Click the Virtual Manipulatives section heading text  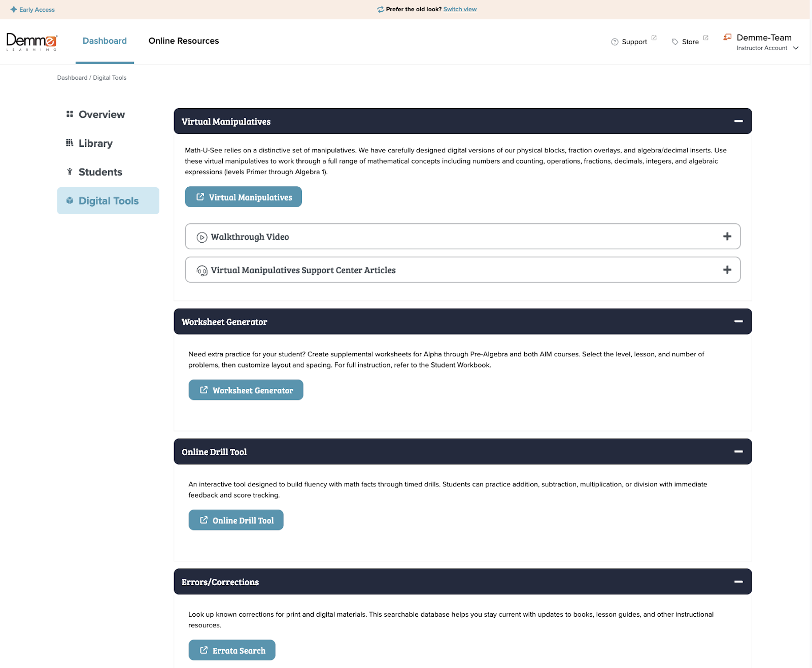[x=226, y=122]
